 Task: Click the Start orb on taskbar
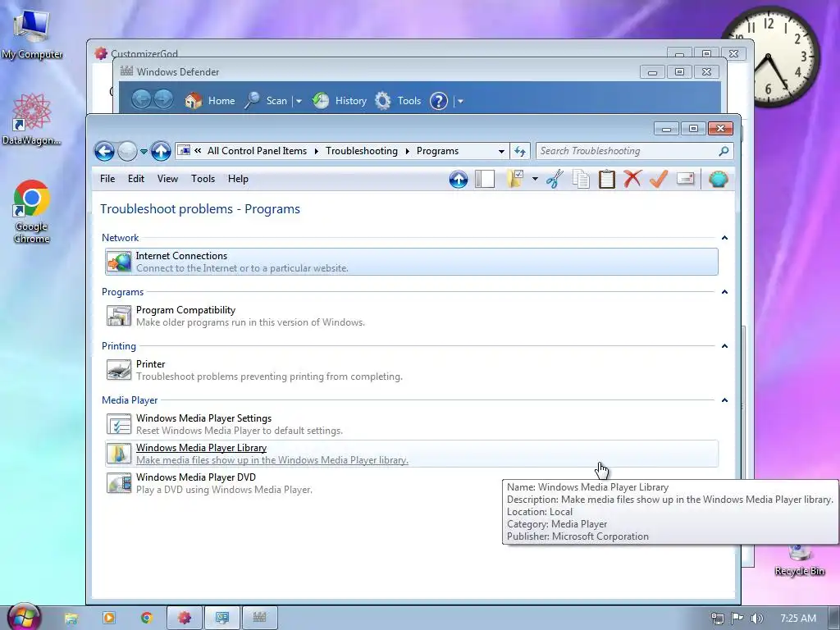pos(24,617)
